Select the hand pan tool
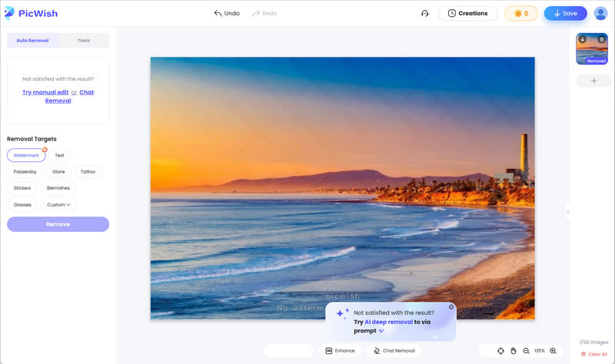The height and width of the screenshot is (364, 615). [x=513, y=350]
